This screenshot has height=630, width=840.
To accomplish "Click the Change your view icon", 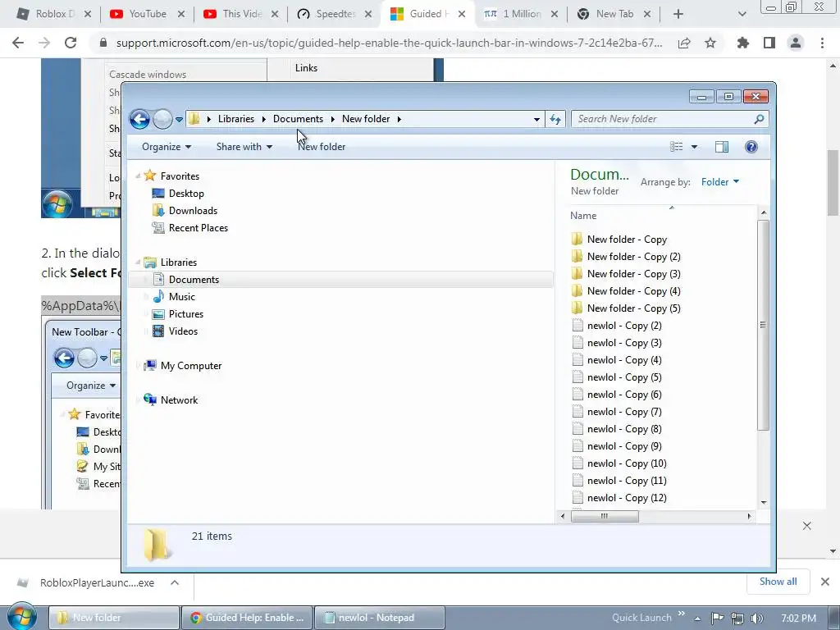I will pos(677,147).
